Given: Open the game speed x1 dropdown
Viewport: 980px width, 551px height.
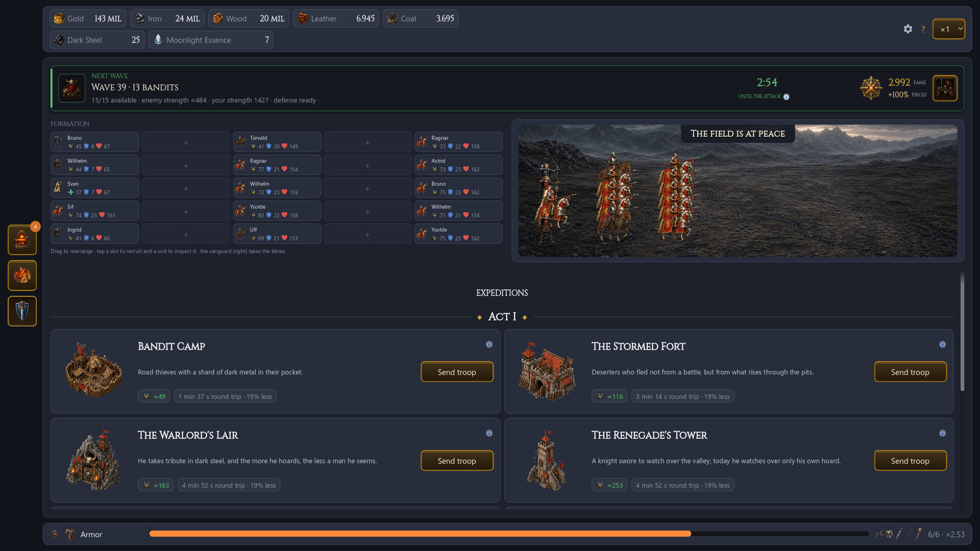Looking at the screenshot, I should click(948, 29).
